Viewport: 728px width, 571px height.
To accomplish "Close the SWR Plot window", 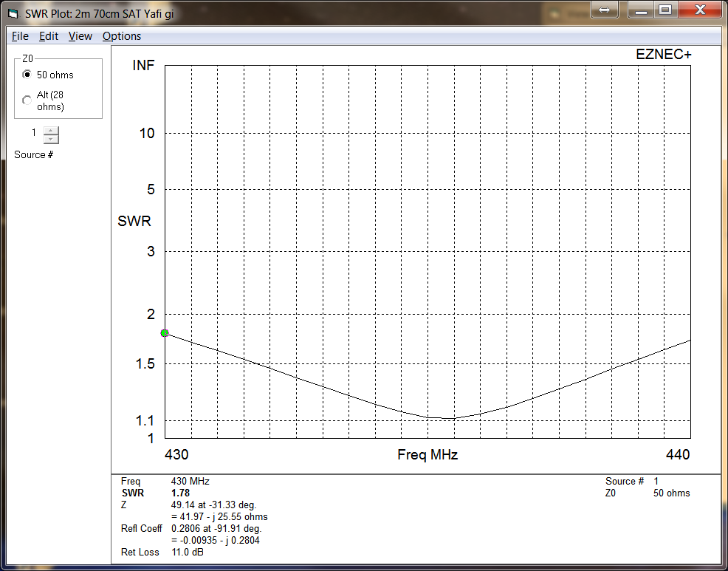I will tap(698, 10).
